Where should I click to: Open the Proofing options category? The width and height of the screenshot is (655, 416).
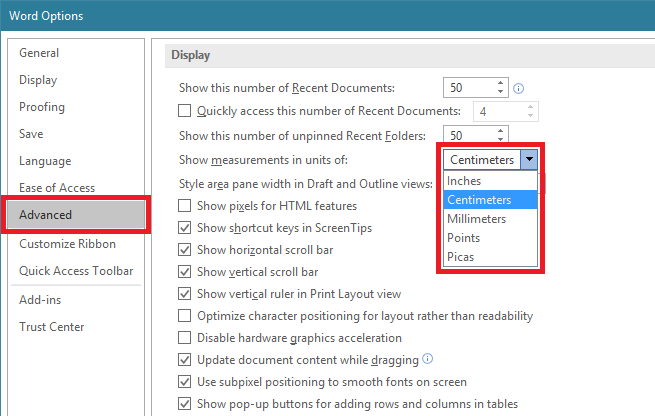42,107
